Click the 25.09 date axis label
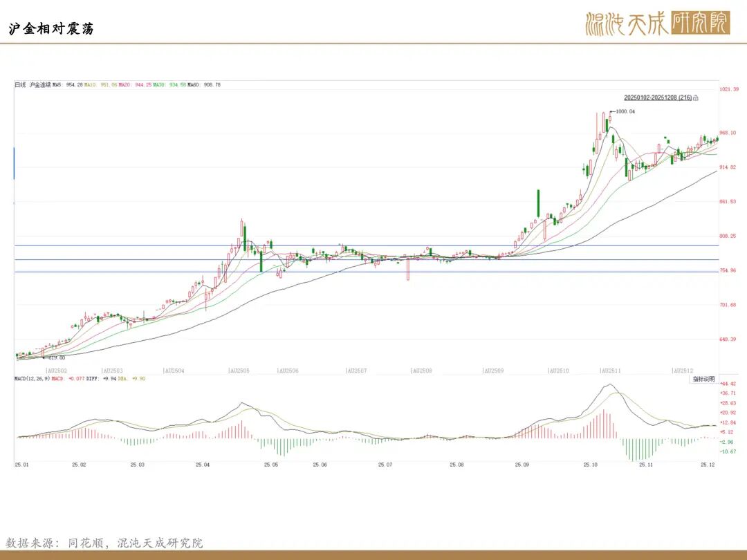 522,465
